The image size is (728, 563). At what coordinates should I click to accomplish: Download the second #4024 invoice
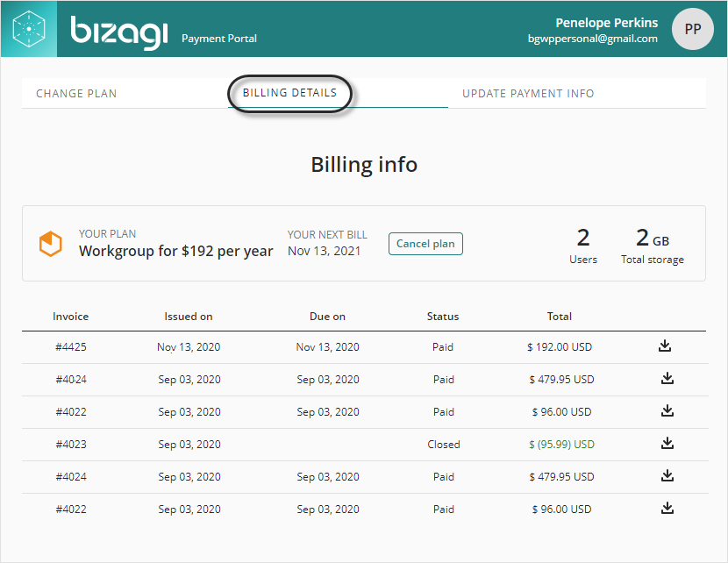click(x=667, y=475)
